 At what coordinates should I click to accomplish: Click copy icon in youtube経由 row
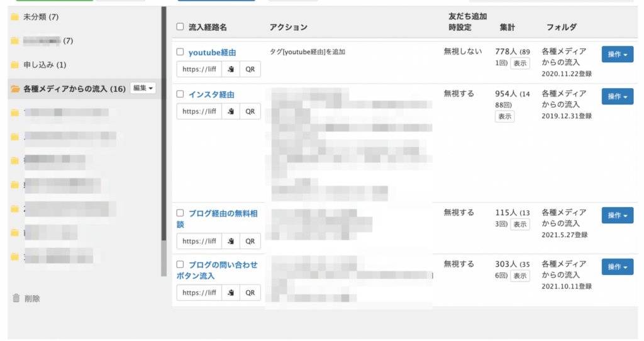click(231, 69)
